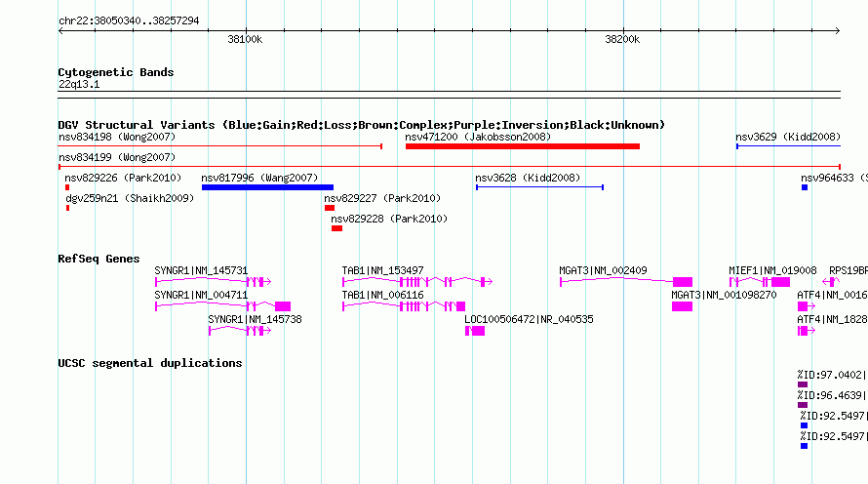This screenshot has width=868, height=484.
Task: Click the nsv471200 (Jakobsson2008) red loss bar
Action: (x=523, y=146)
